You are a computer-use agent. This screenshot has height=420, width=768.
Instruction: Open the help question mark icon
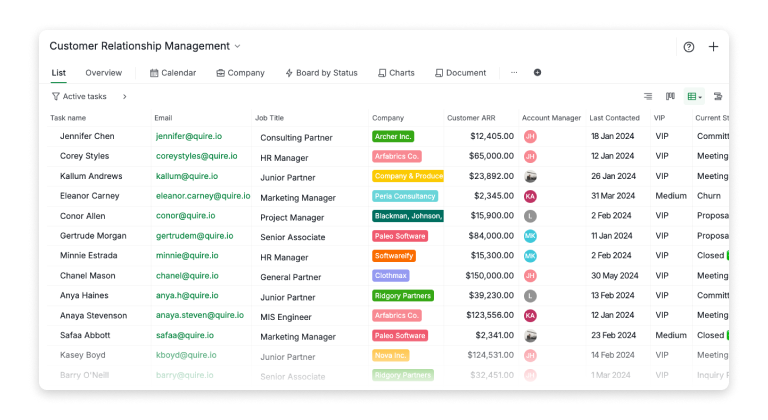(x=688, y=47)
